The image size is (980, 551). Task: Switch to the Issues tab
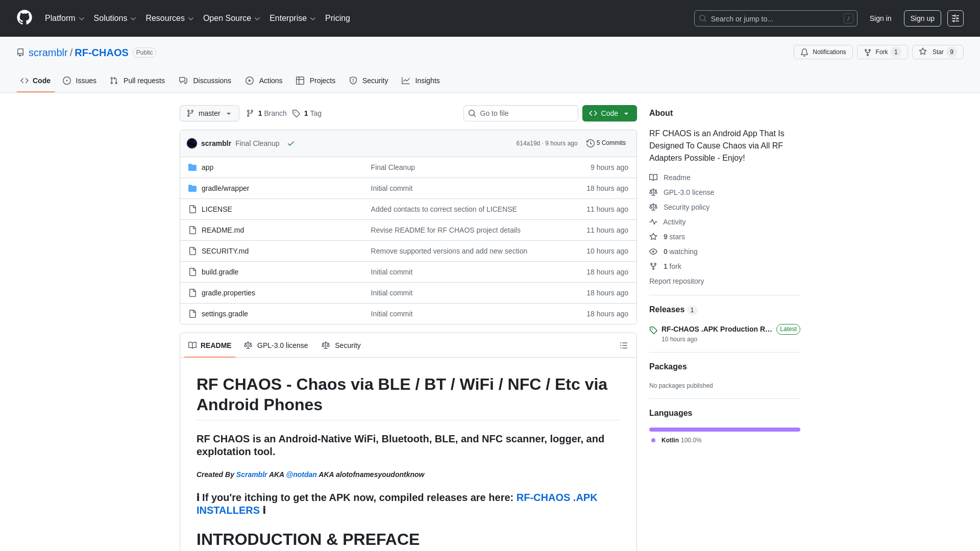click(80, 81)
